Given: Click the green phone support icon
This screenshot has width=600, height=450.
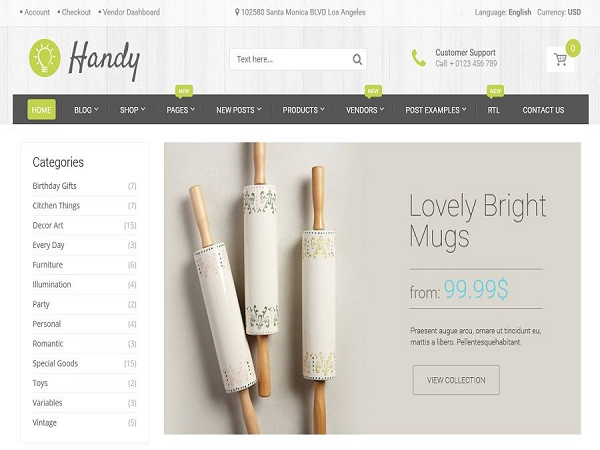Looking at the screenshot, I should tap(419, 58).
